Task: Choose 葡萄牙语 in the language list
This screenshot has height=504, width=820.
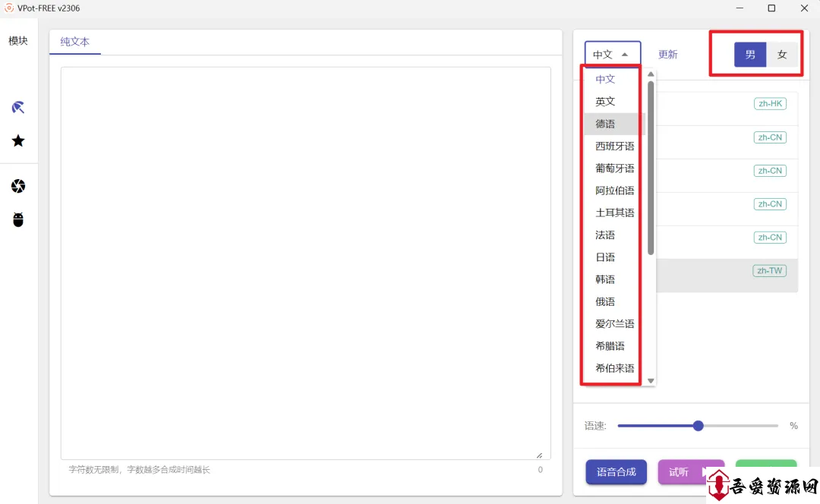Action: [x=614, y=169]
